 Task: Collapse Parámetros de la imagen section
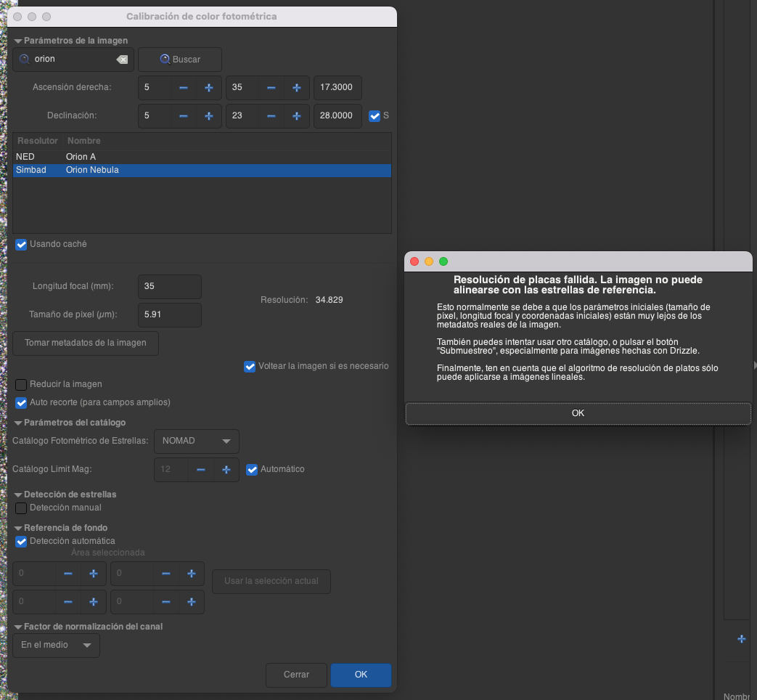[x=18, y=41]
